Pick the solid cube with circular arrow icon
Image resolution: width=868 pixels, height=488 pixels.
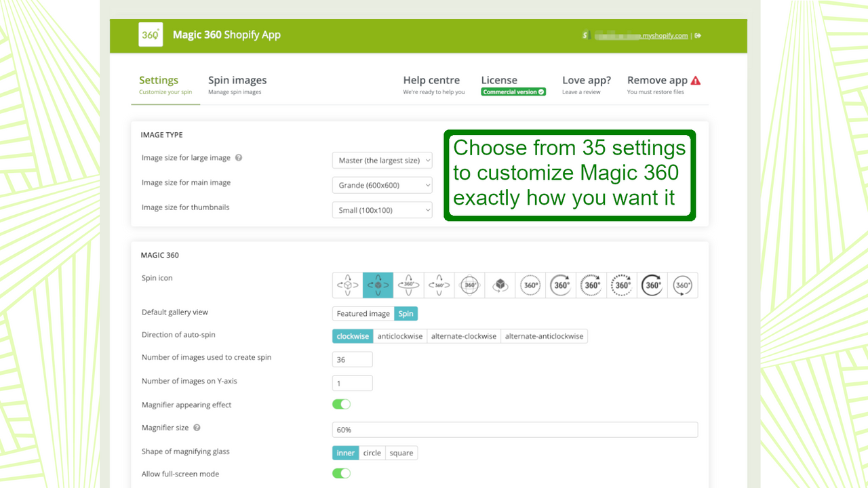(500, 285)
